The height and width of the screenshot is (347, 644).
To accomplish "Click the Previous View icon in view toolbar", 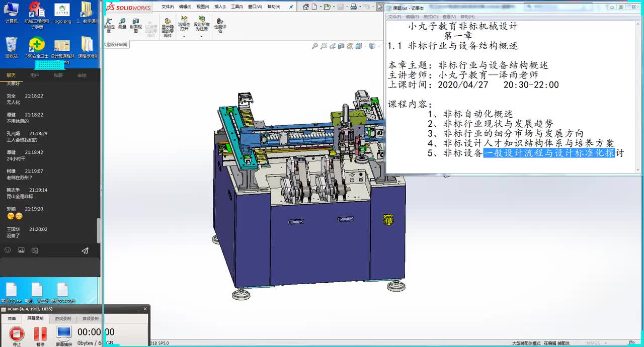I will (333, 46).
